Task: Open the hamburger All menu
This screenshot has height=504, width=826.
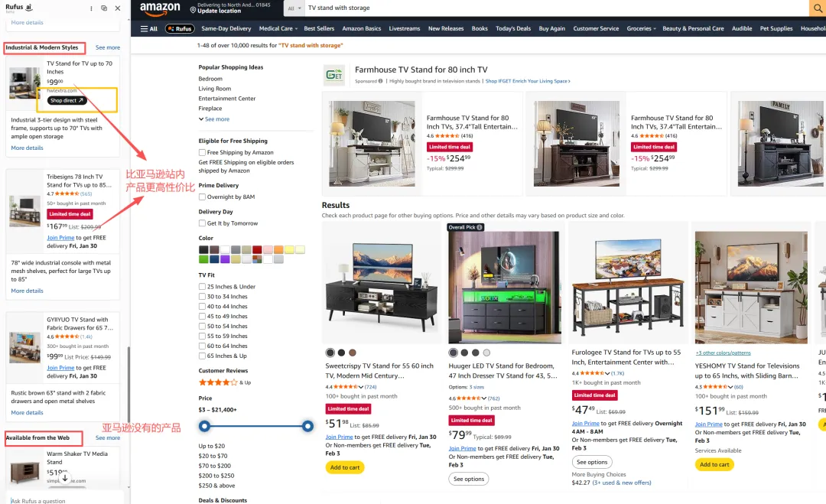Action: (148, 28)
